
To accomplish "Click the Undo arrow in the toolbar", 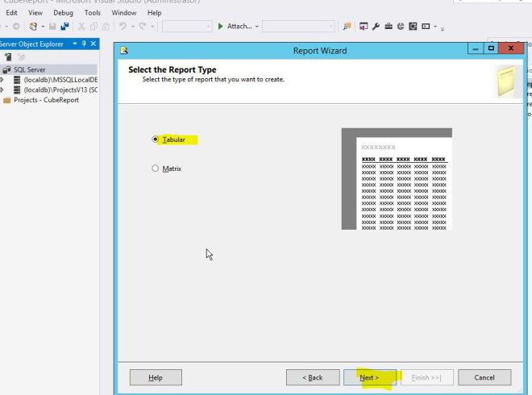I will (120, 27).
